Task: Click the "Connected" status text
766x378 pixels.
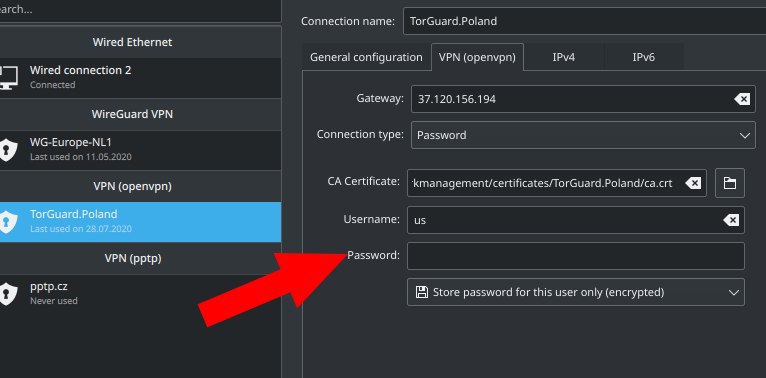Action: point(52,85)
